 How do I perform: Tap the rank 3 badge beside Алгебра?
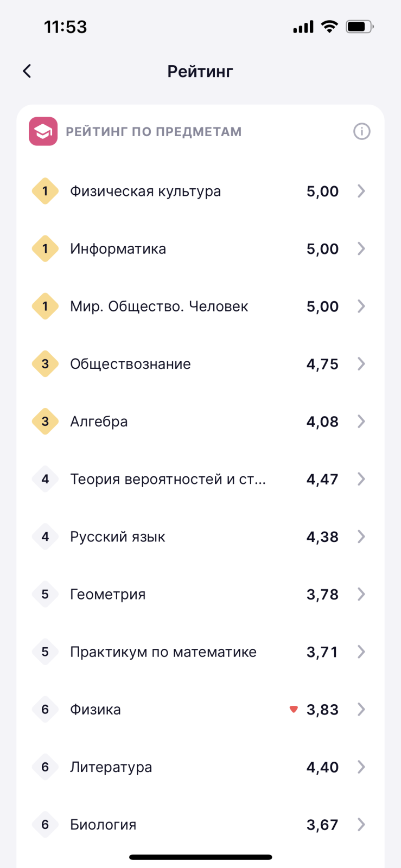coord(45,422)
